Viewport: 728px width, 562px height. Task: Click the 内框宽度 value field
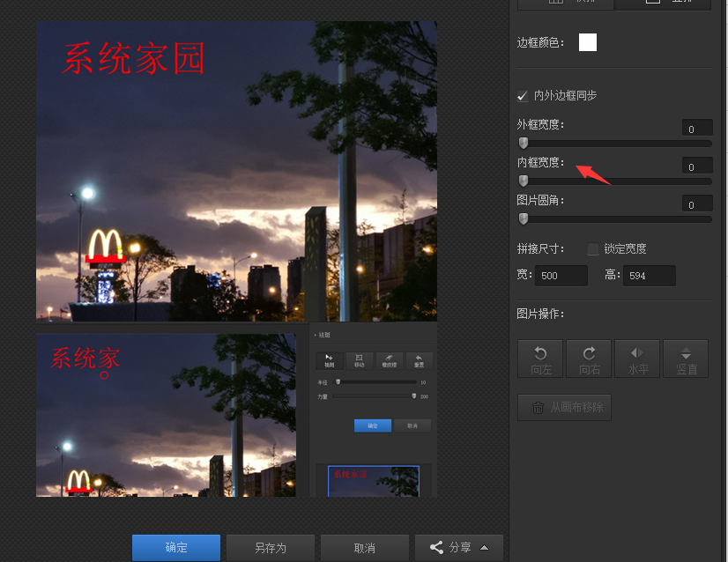697,166
